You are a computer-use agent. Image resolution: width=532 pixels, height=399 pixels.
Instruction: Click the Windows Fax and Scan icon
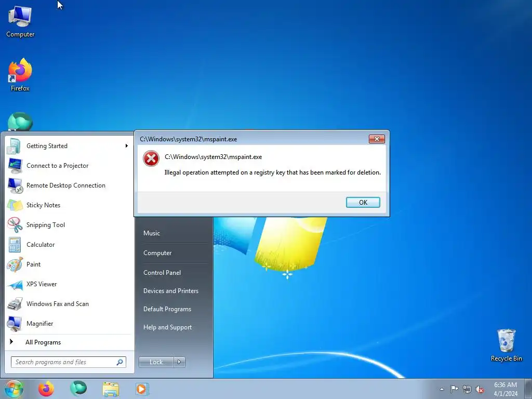pos(14,304)
